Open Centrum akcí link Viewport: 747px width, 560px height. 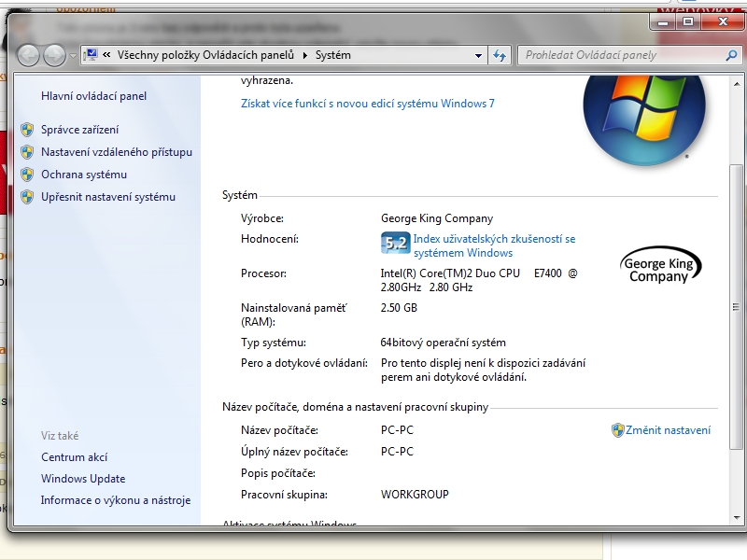click(x=75, y=457)
